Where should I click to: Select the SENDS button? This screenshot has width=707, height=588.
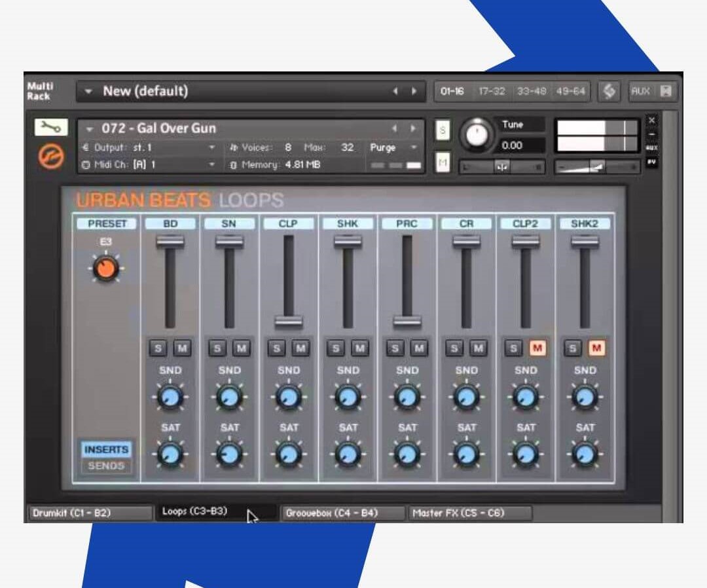pyautogui.click(x=105, y=466)
